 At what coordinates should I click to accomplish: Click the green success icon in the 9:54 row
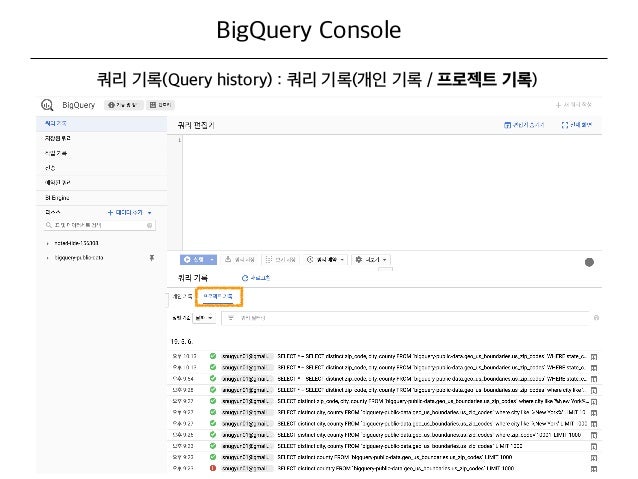coord(213,378)
